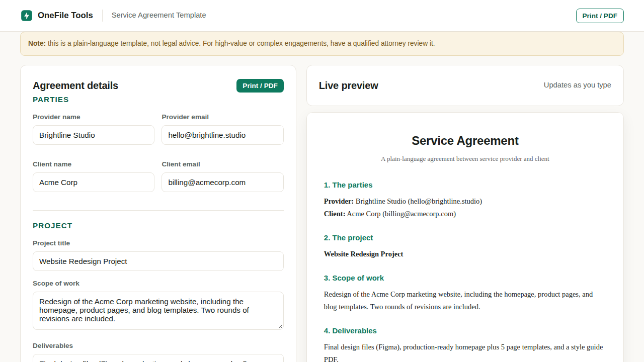Edit the Provider name field
This screenshot has width=644, height=362.
tap(94, 135)
